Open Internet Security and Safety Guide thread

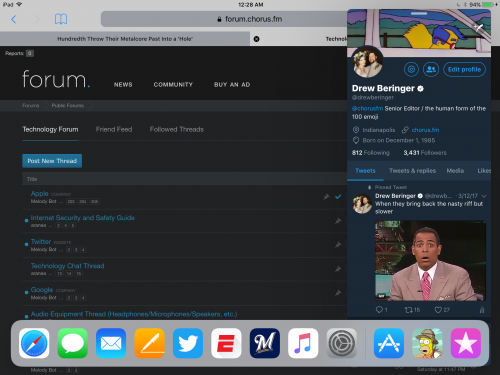pyautogui.click(x=83, y=218)
